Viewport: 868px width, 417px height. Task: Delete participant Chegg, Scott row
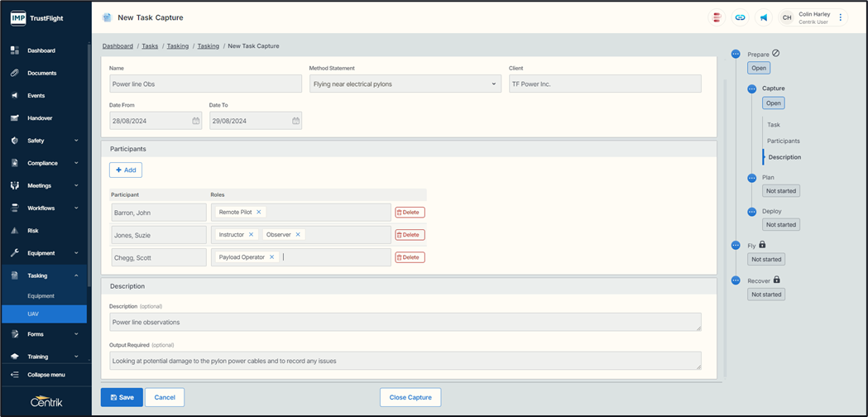tap(410, 257)
